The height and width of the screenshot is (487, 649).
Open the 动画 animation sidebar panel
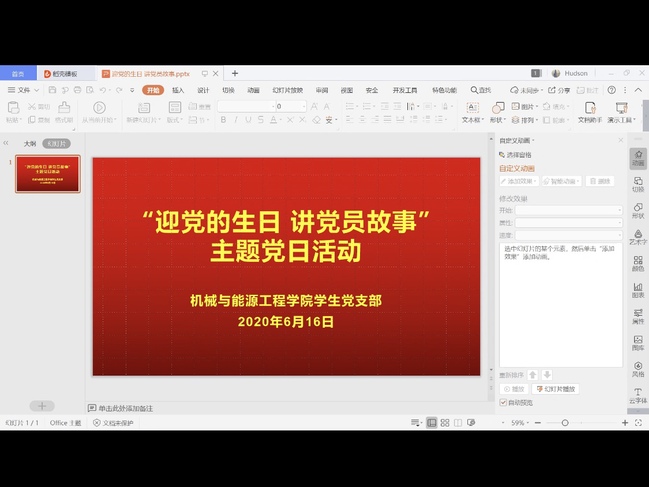[x=637, y=158]
